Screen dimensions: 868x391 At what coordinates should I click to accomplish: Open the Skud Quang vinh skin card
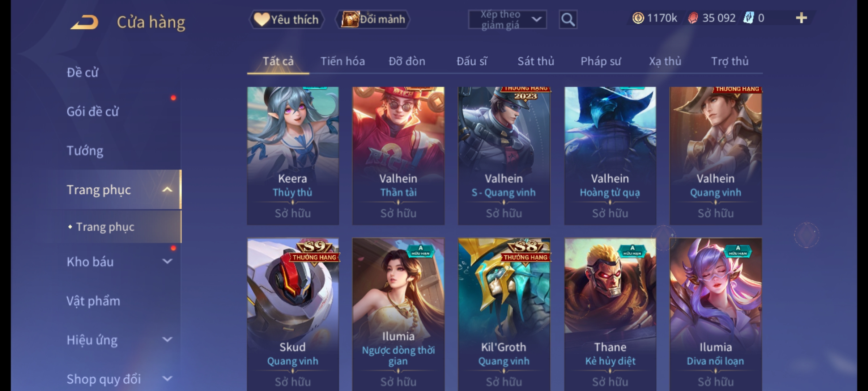coord(293,314)
